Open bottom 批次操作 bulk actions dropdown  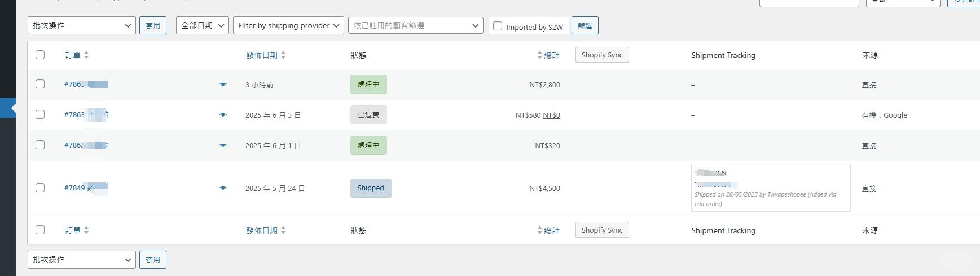[x=82, y=260]
